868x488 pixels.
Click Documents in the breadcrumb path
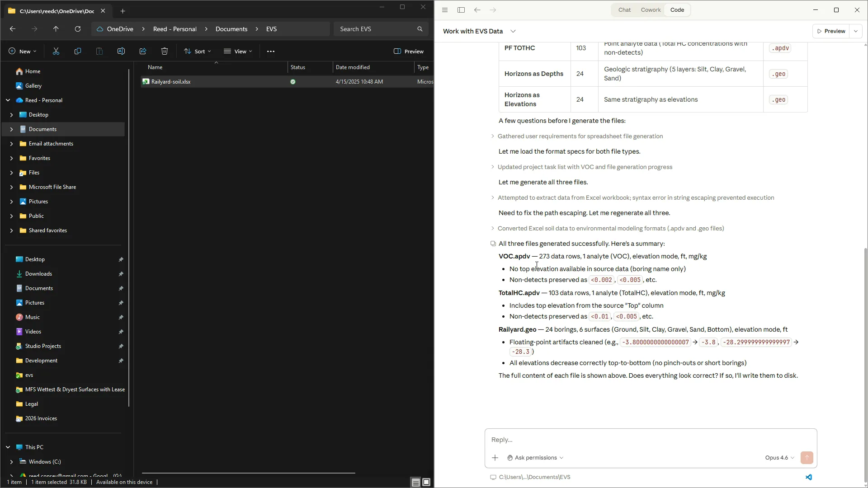(x=231, y=29)
